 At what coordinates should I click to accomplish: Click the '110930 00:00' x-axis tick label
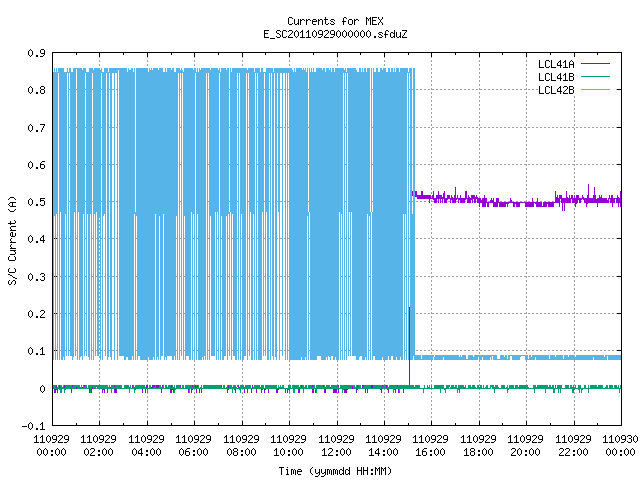point(620,446)
